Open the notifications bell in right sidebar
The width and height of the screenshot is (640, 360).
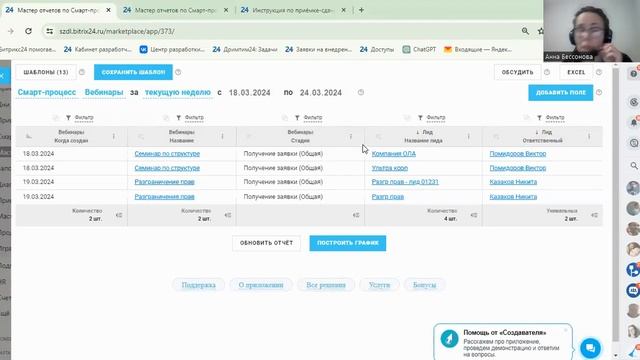point(634,122)
